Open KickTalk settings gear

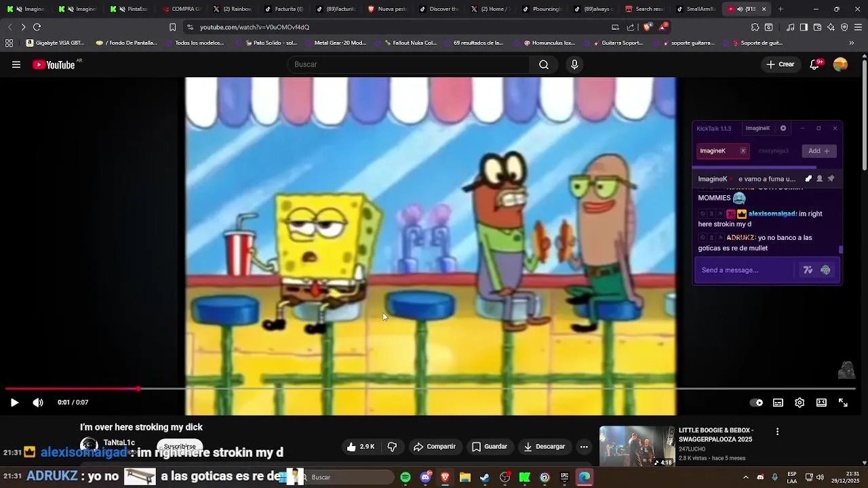[783, 128]
